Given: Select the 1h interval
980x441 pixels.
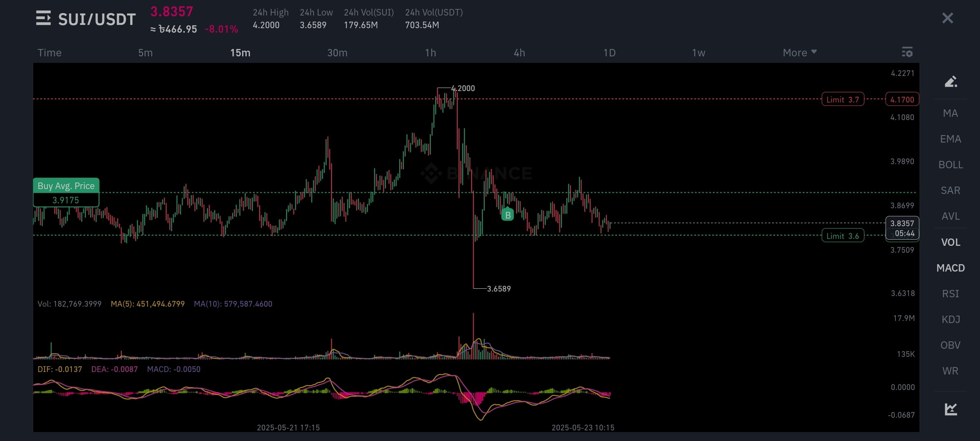Looking at the screenshot, I should pyautogui.click(x=430, y=53).
